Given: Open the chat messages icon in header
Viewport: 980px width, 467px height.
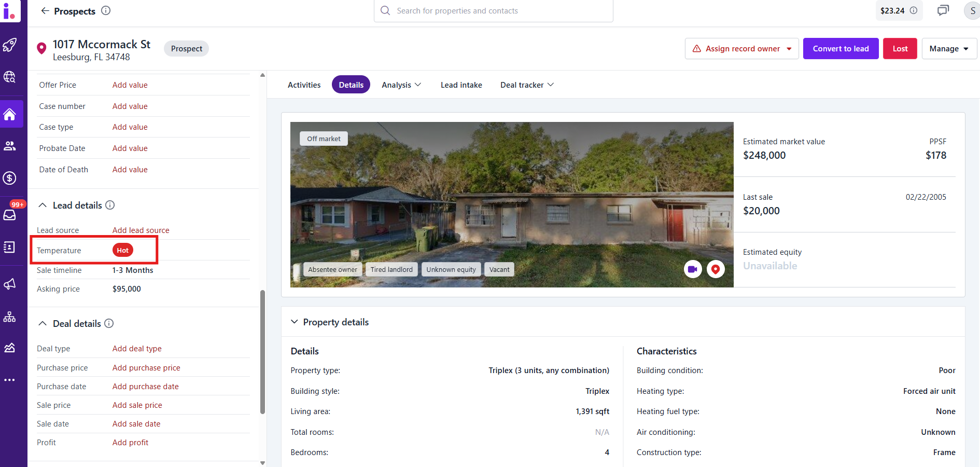Looking at the screenshot, I should (943, 10).
